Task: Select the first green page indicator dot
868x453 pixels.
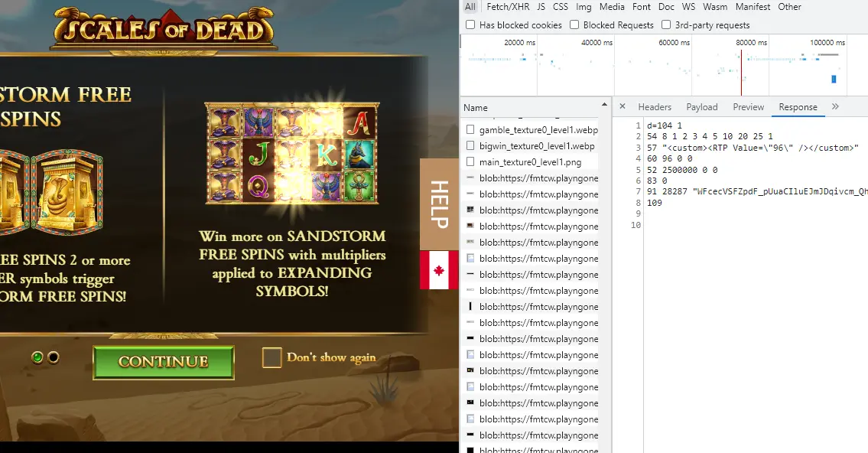Action: click(x=37, y=357)
